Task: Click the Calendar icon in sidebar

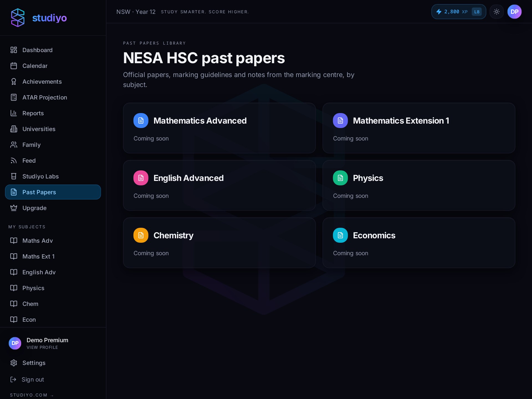Action: [14, 66]
